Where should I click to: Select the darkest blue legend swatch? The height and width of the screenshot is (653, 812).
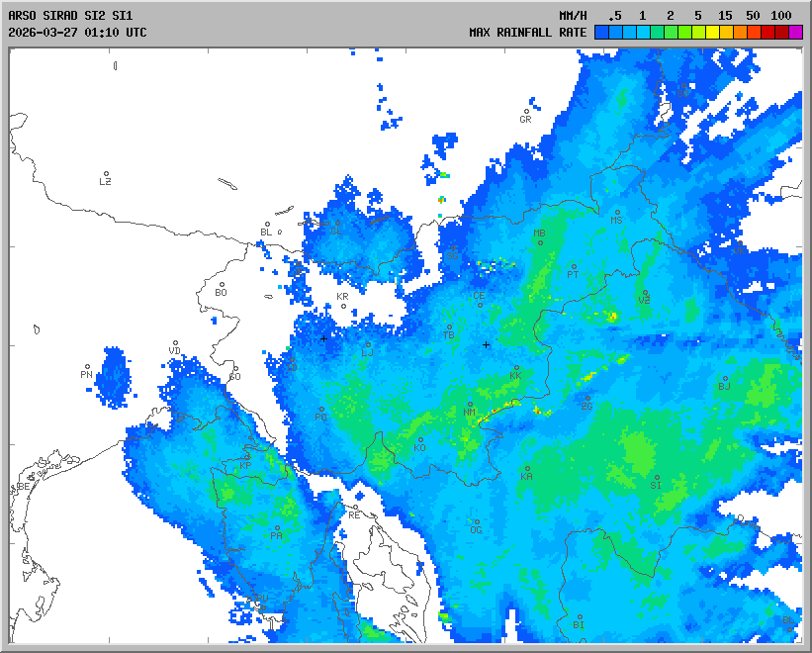click(x=601, y=32)
